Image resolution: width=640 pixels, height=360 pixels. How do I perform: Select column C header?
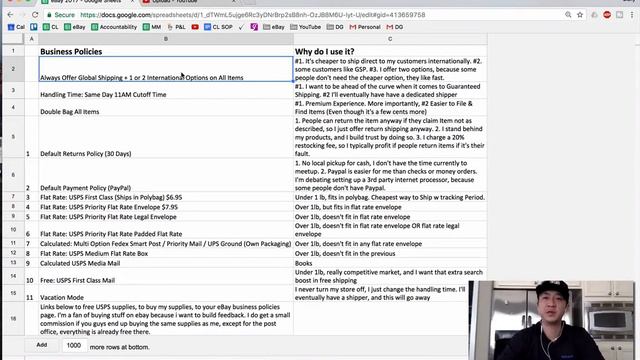(x=390, y=39)
